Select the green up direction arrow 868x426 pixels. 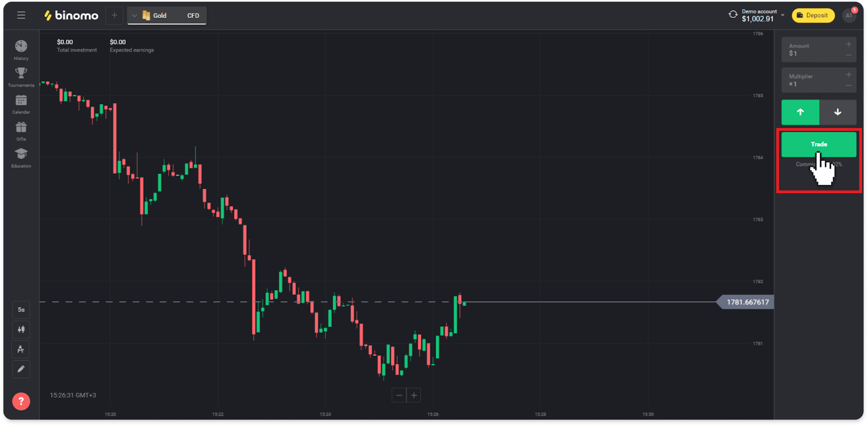pos(800,112)
